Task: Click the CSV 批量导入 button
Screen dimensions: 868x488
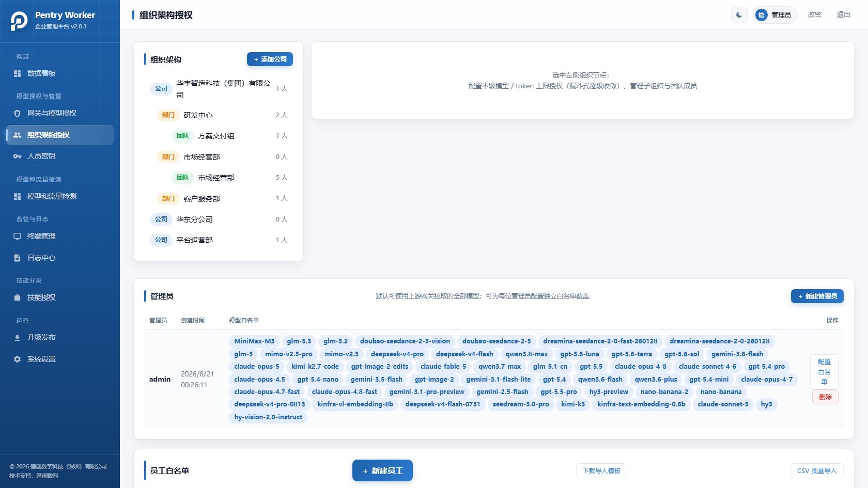Action: (x=817, y=471)
